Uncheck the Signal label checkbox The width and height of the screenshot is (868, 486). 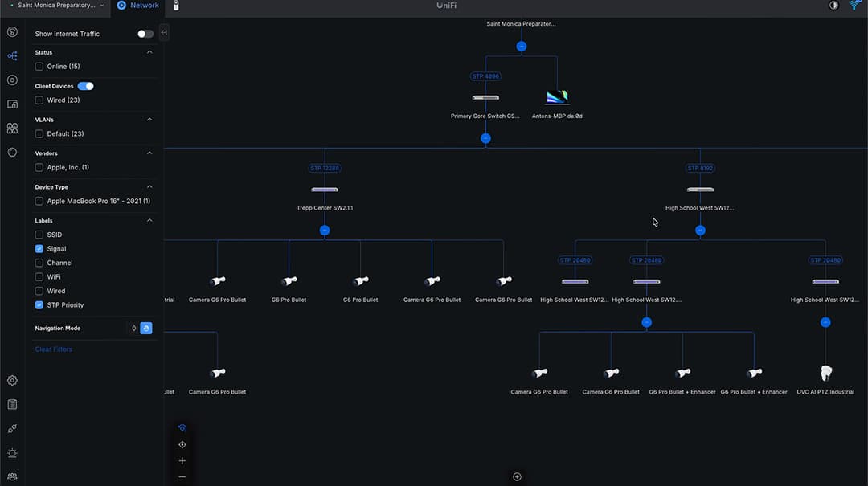39,248
